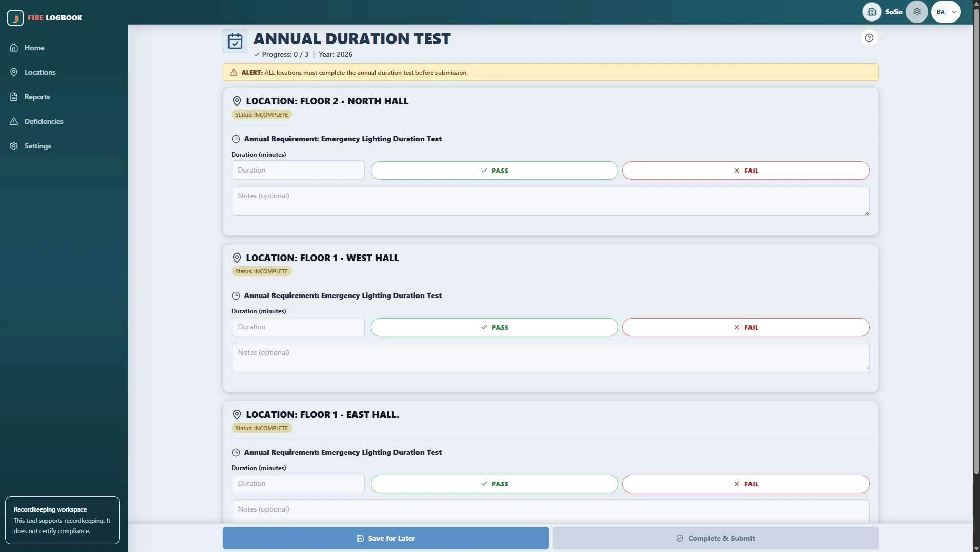Viewport: 980px width, 552px height.
Task: Mark Floor 1 - West Hall as FAIL
Action: point(746,327)
